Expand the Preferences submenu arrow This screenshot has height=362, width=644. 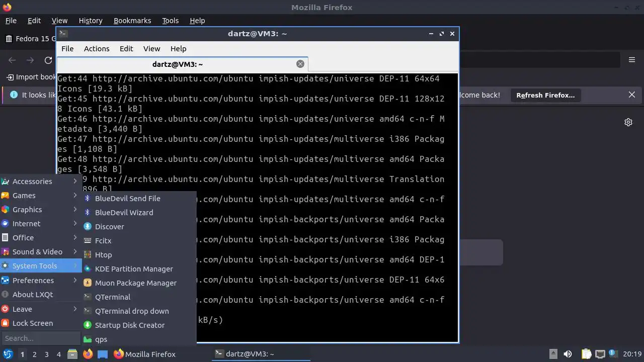point(75,281)
